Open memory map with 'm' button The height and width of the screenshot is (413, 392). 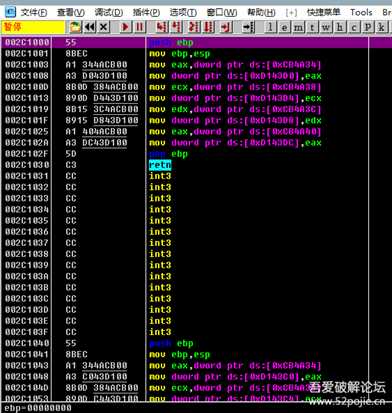click(298, 27)
